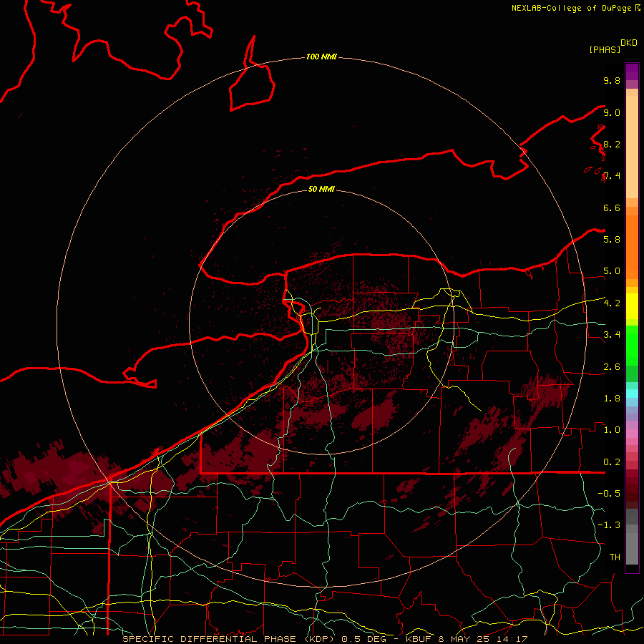644x644 pixels.
Task: Click the 9.8 value on the color scale
Action: coord(612,80)
